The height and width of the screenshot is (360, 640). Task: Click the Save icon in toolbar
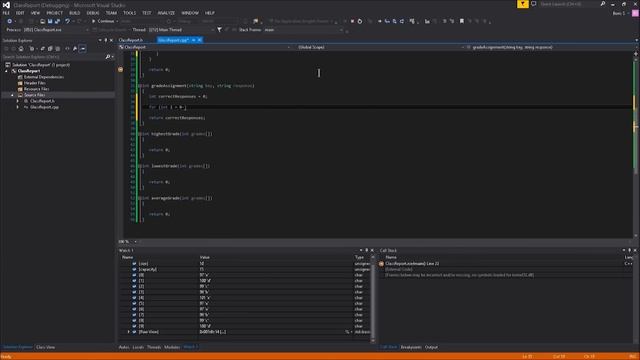(x=50, y=21)
